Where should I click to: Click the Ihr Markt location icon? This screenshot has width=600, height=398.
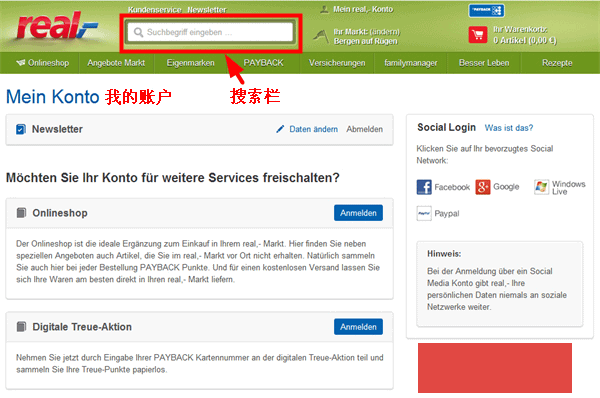pyautogui.click(x=321, y=36)
